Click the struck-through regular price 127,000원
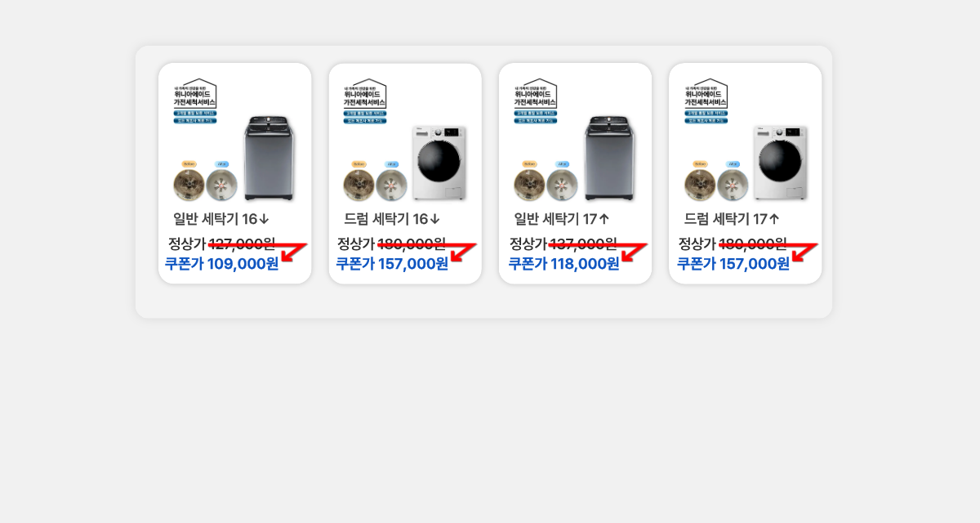 [243, 244]
